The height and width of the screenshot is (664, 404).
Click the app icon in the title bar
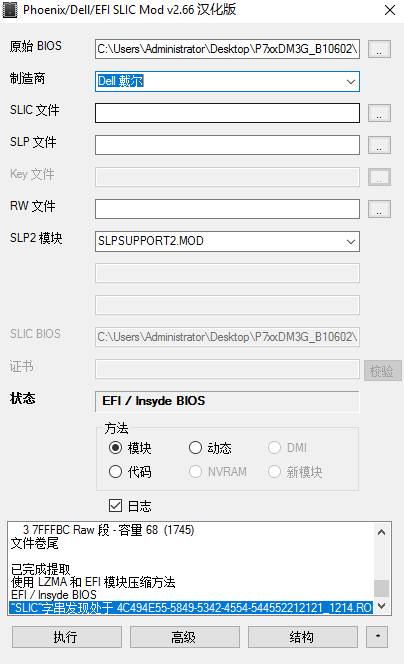click(10, 10)
